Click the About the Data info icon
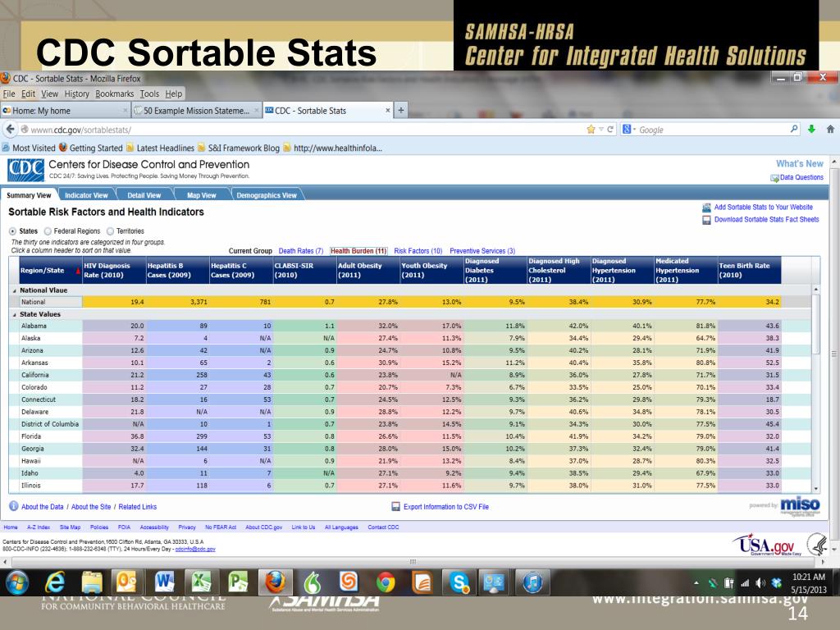This screenshot has width=840, height=630. tap(13, 506)
